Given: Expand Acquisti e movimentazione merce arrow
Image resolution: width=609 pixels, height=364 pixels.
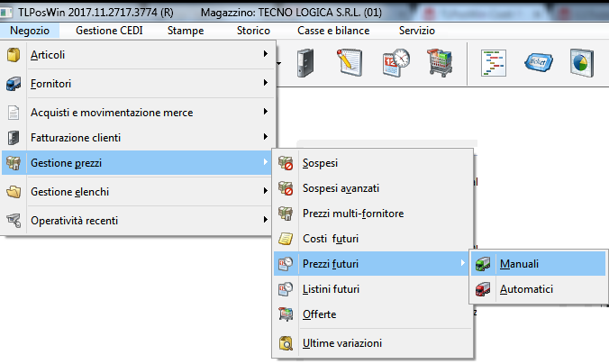Looking at the screenshot, I should (x=266, y=112).
